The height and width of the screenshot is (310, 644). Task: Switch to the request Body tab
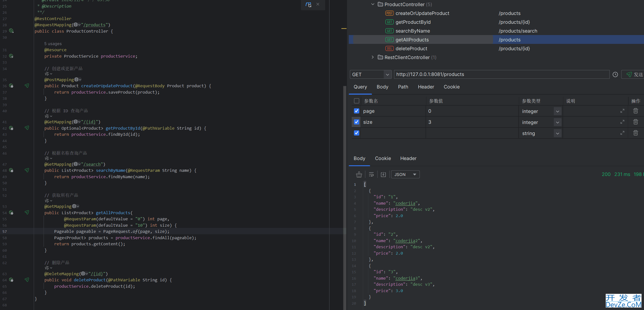[x=382, y=87]
